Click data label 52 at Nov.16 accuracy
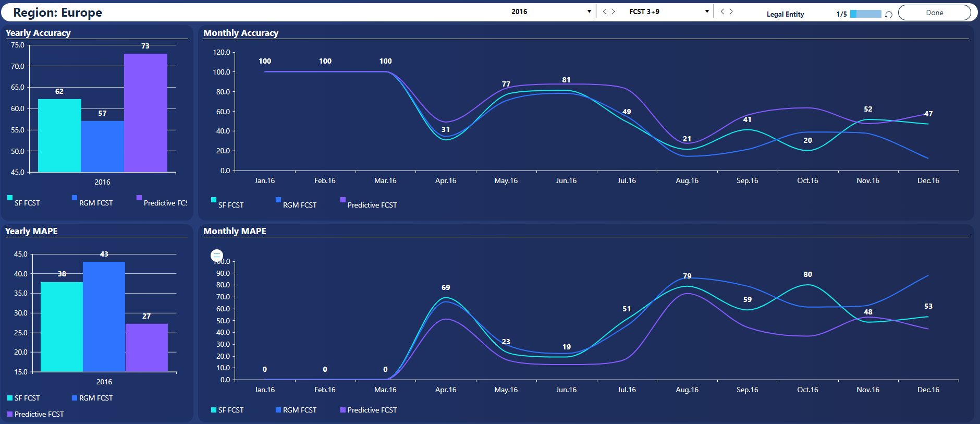This screenshot has height=424, width=980. click(x=868, y=109)
